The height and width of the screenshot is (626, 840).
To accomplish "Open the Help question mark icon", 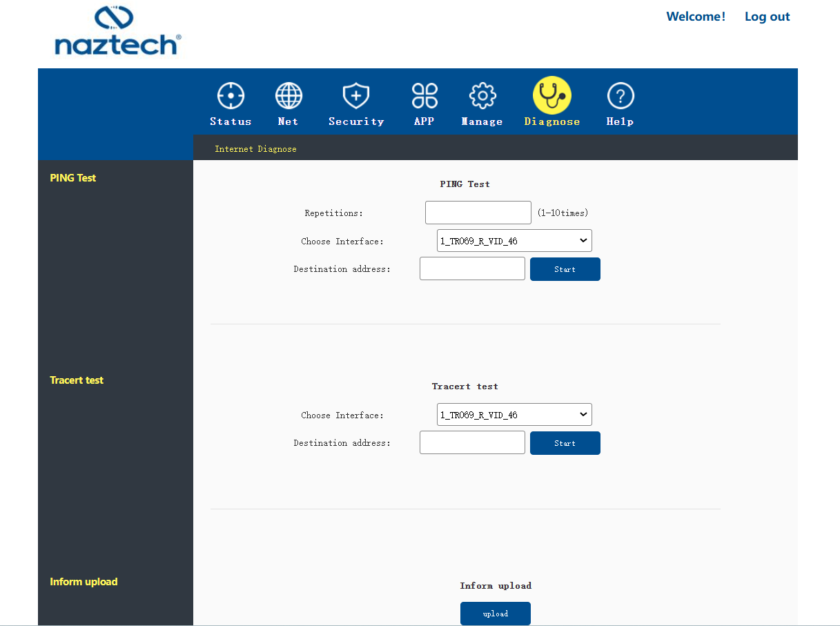I will [x=621, y=96].
